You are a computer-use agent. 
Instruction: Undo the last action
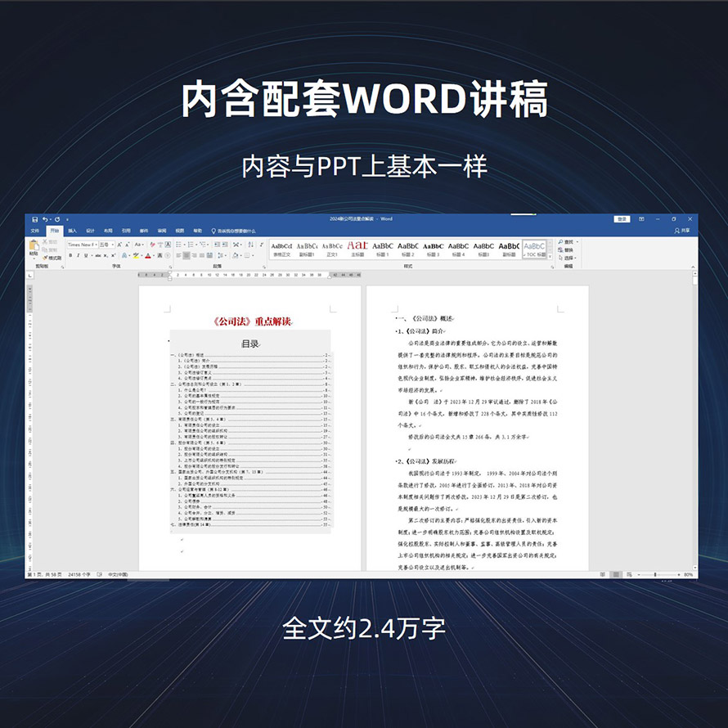pyautogui.click(x=45, y=219)
